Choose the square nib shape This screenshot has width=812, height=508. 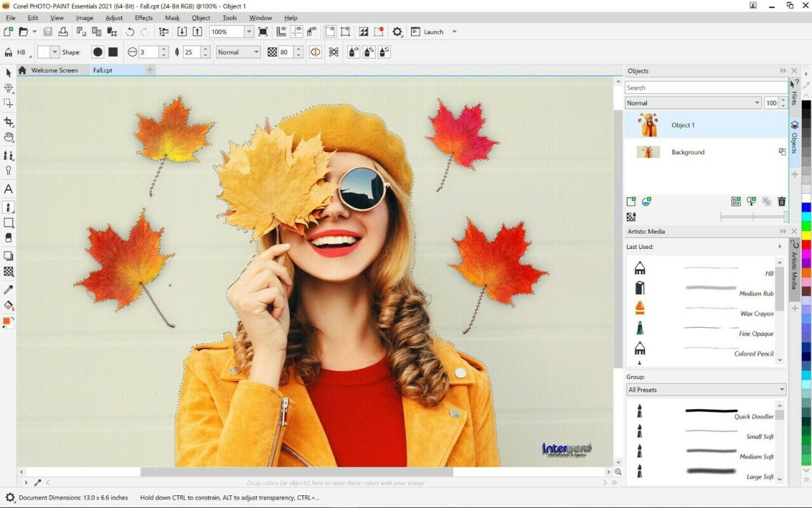[113, 52]
